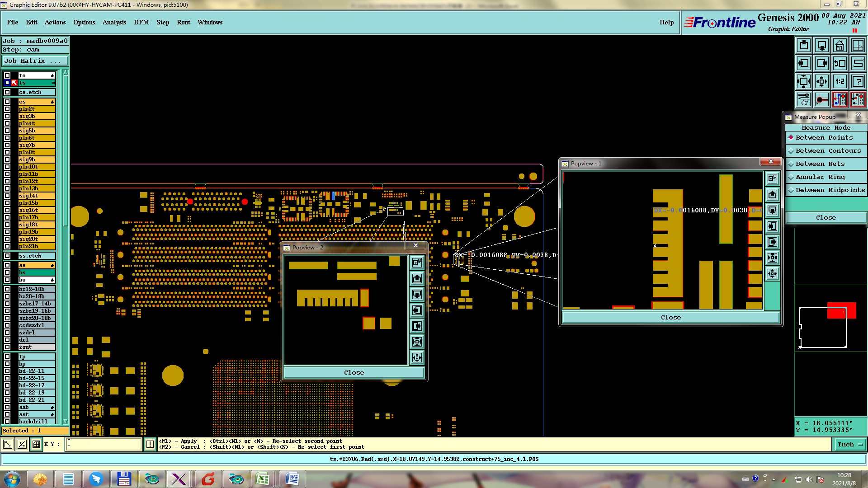Viewport: 868px width, 488px height.
Task: Click the pan up arrow icon
Action: click(803, 45)
